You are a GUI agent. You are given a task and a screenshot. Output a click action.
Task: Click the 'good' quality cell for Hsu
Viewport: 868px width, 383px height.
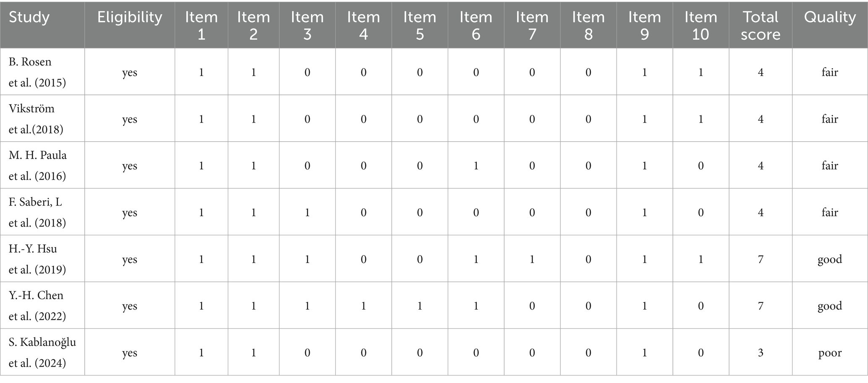pos(829,259)
